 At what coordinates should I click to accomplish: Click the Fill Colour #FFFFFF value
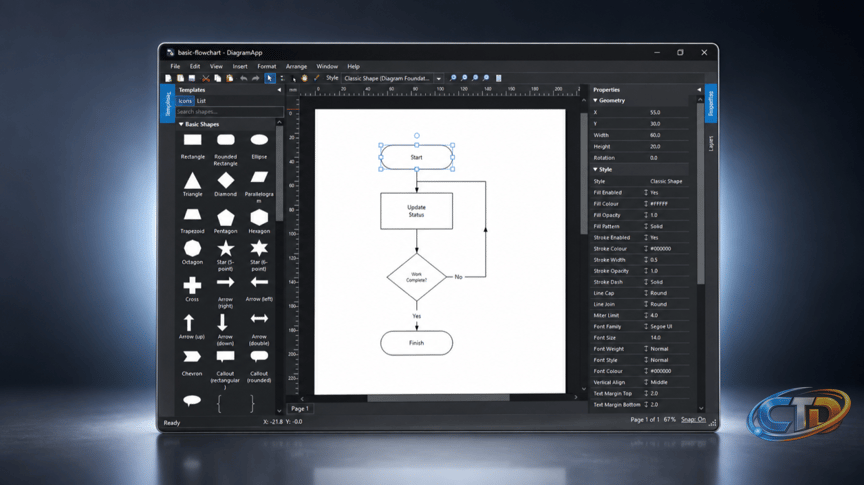(659, 204)
